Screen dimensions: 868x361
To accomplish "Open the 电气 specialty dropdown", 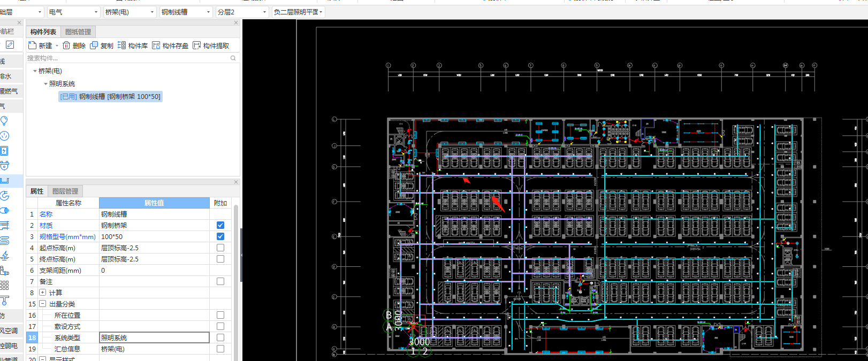I will coord(73,12).
